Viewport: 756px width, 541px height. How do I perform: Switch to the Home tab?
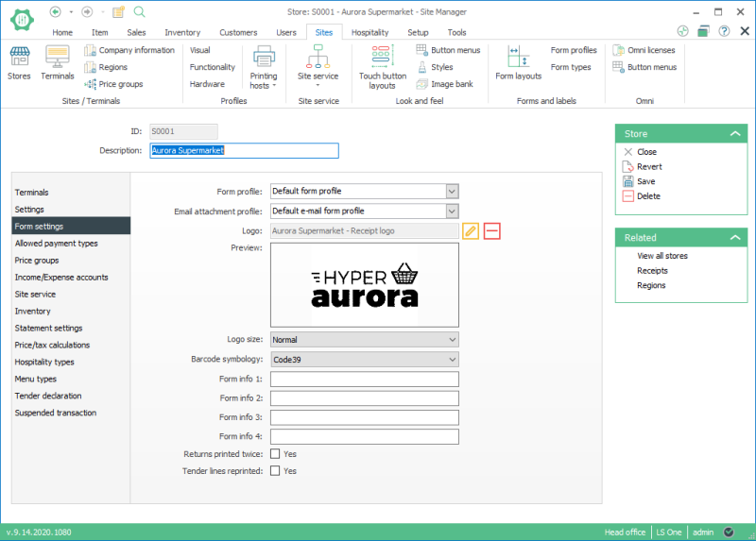tap(62, 32)
